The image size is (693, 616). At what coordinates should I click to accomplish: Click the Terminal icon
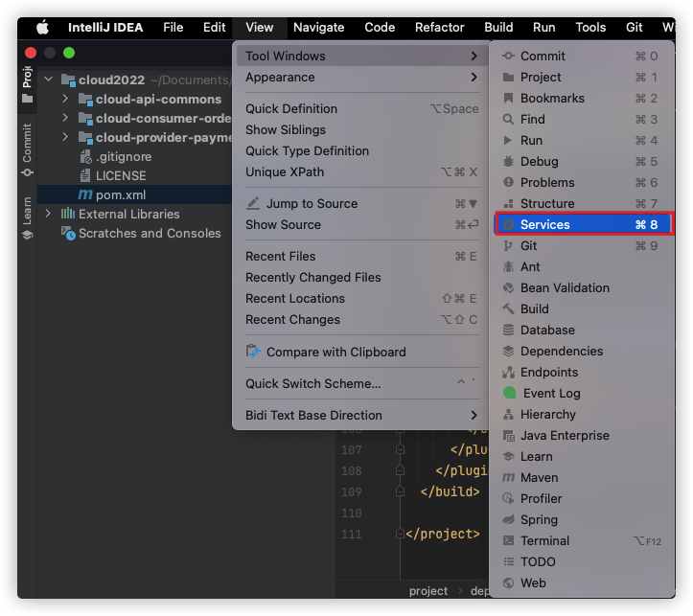point(508,541)
